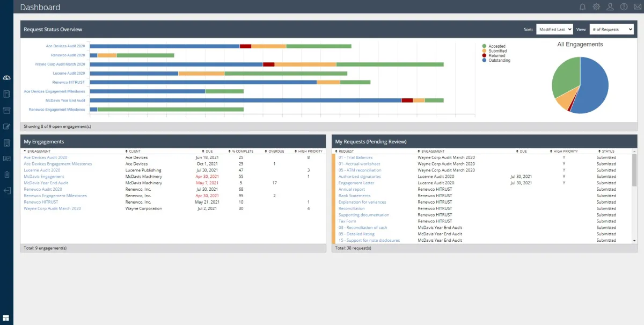This screenshot has width=644, height=325.
Task: Click Wayne Corporation client cell
Action: click(x=143, y=208)
